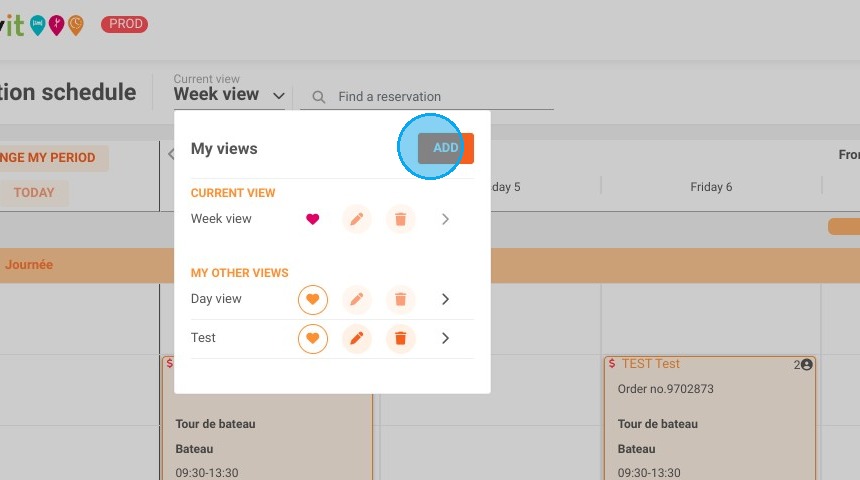
Task: Click the guest count icon on TEST Test card
Action: click(806, 365)
